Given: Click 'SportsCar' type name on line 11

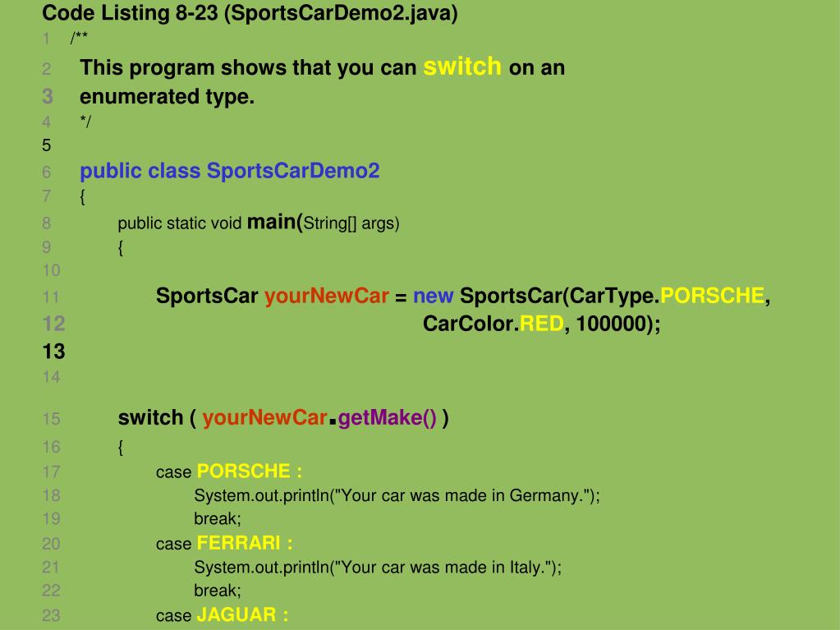Looking at the screenshot, I should pos(207,296).
